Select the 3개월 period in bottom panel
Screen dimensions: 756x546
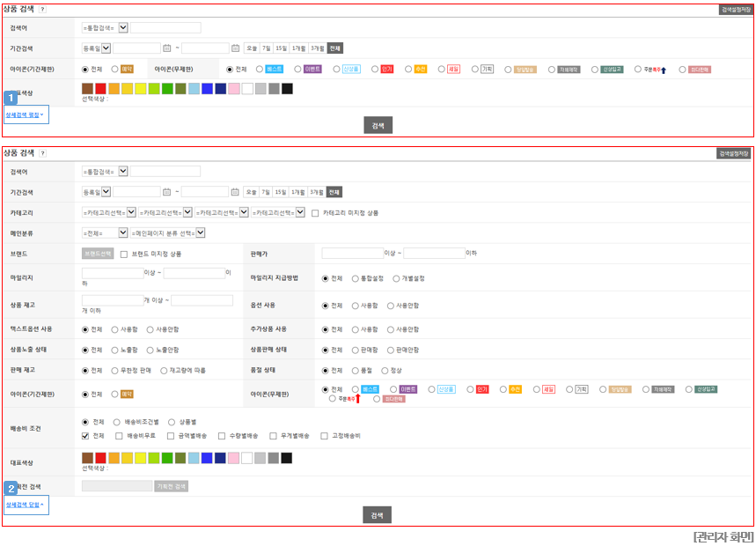(317, 192)
